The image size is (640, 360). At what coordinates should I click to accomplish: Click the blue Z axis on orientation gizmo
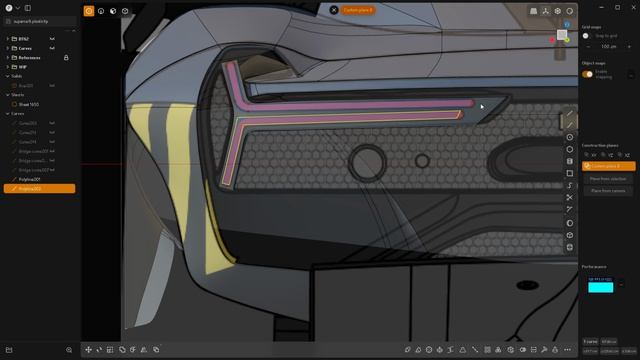tap(567, 25)
